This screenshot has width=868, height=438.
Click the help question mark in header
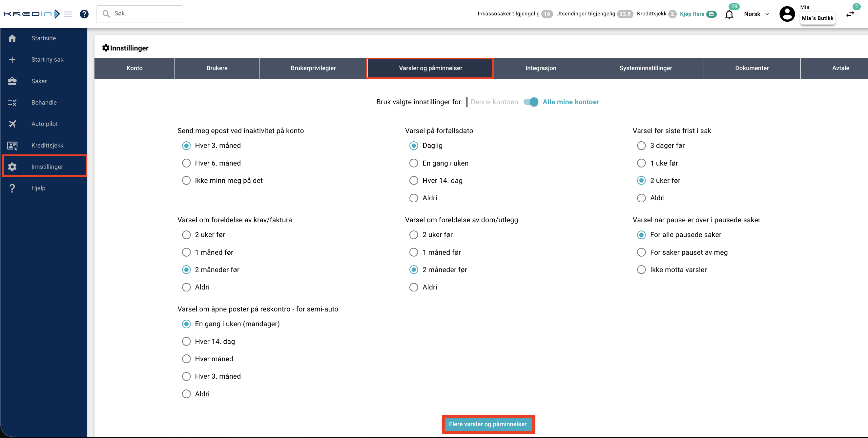84,14
